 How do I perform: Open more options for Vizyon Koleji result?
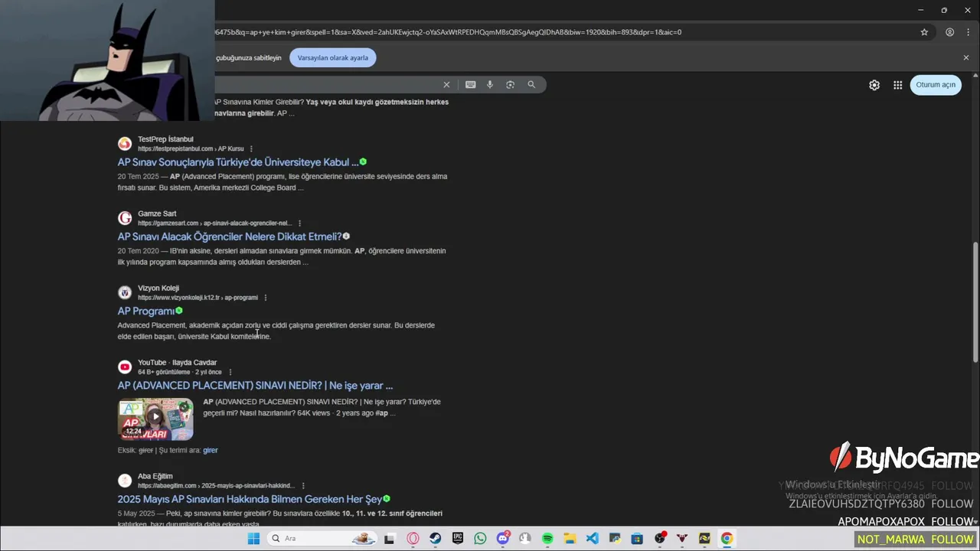click(x=265, y=298)
